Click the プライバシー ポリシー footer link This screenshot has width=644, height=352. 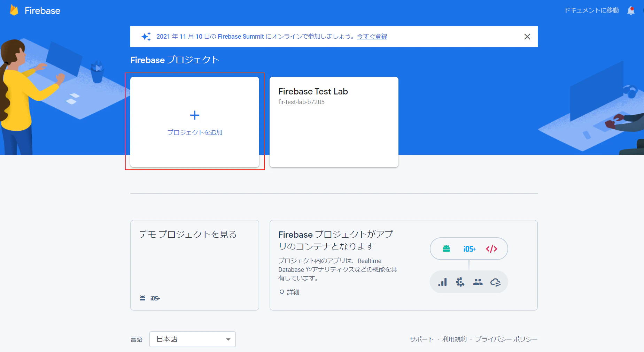point(506,339)
